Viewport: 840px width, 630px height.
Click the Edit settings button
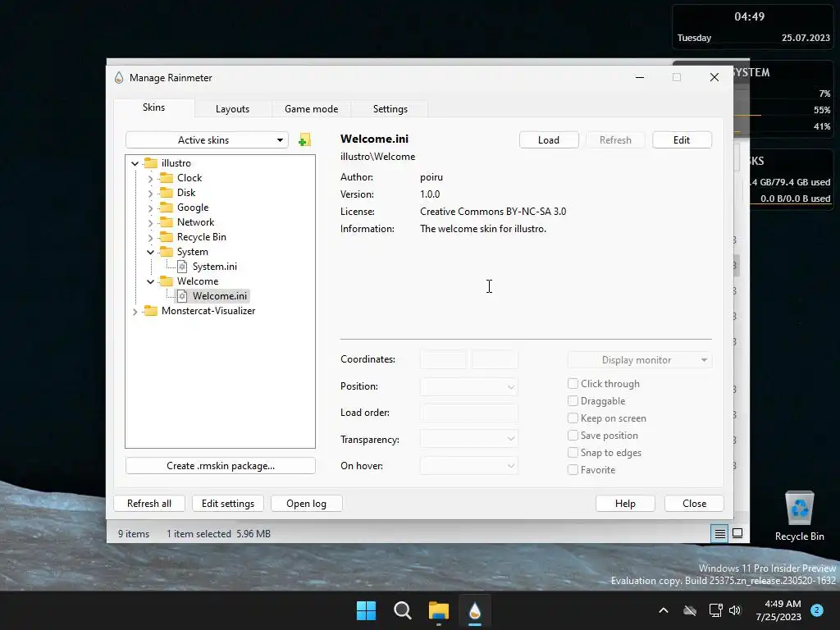point(228,504)
